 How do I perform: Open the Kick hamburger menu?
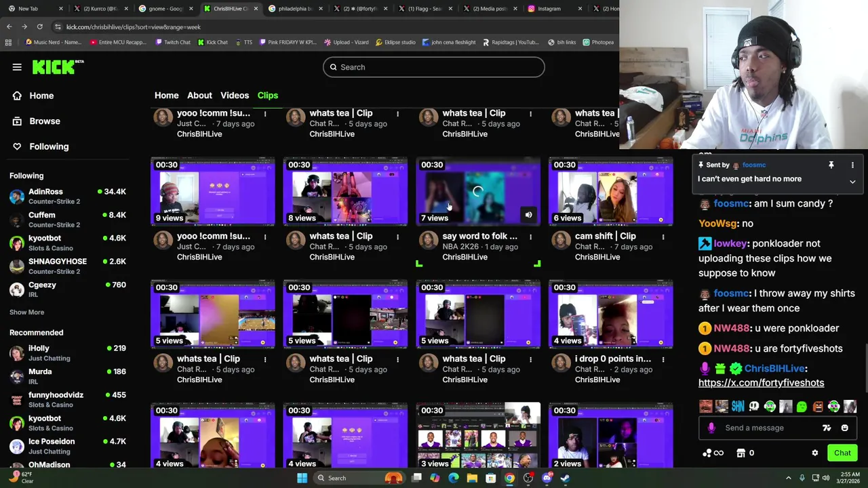tap(17, 67)
